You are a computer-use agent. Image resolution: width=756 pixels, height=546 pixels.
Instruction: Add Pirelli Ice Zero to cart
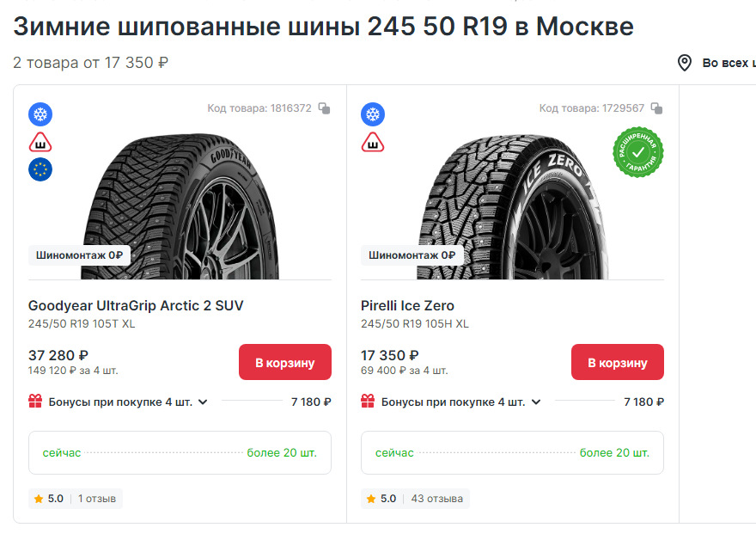[x=617, y=362]
